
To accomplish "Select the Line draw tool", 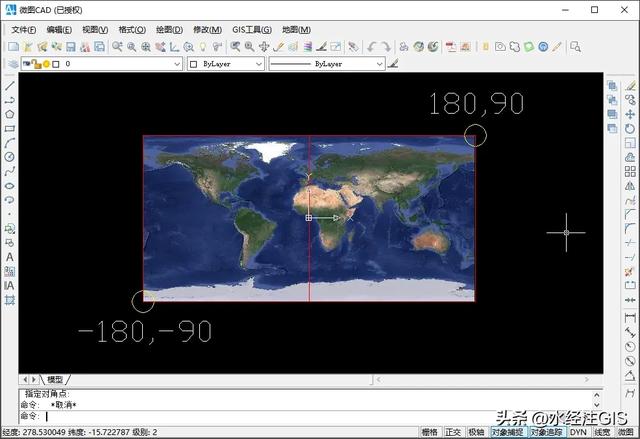I will pos(10,86).
